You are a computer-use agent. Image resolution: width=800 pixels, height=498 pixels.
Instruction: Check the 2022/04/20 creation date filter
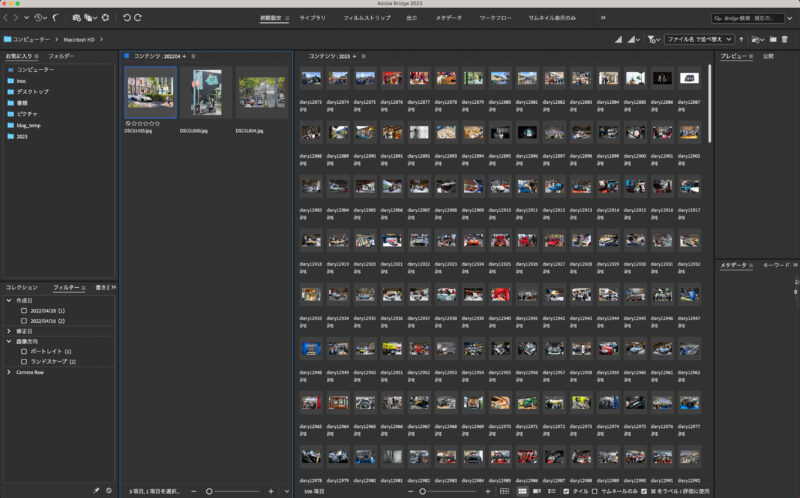[24, 310]
